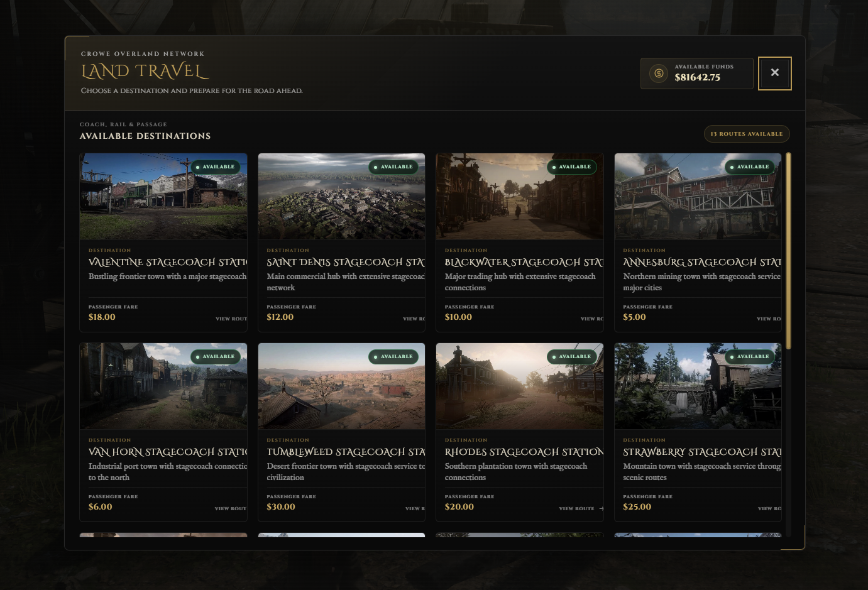View route for Van Horn Stagecoach Station
This screenshot has height=590, width=868.
point(231,508)
